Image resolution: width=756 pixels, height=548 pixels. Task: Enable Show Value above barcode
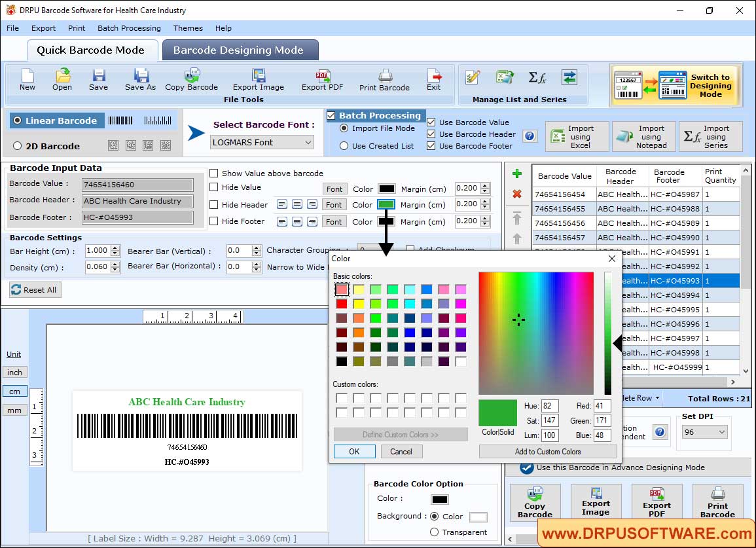213,174
